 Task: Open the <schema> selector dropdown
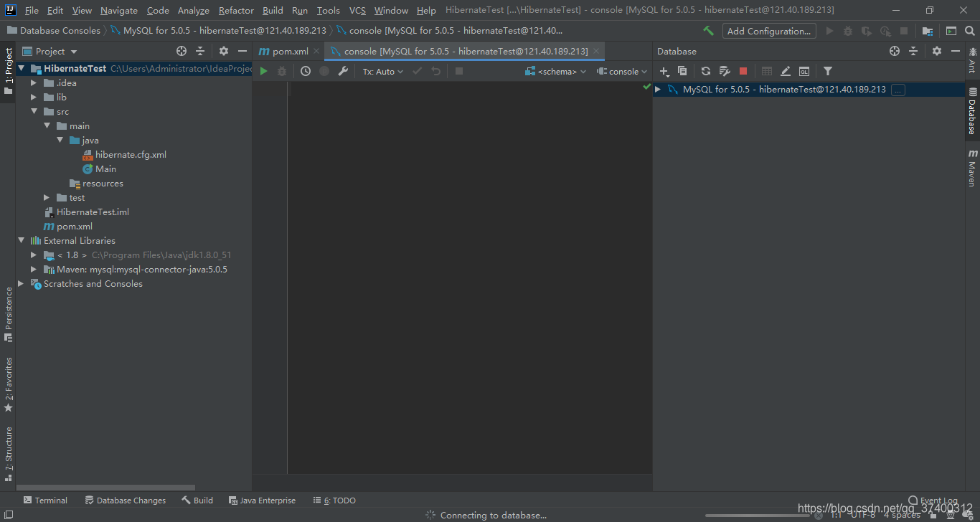pyautogui.click(x=556, y=71)
